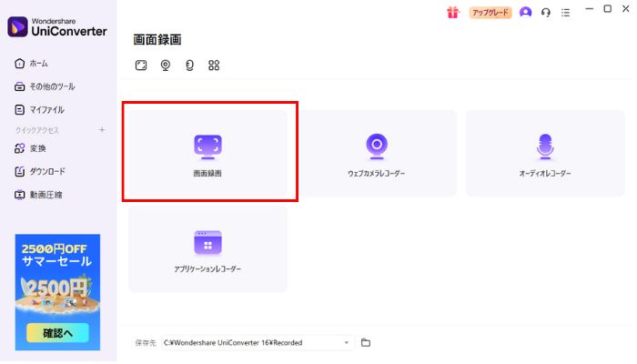Go to ホーム in the sidebar
The height and width of the screenshot is (364, 637).
pyautogui.click(x=38, y=64)
